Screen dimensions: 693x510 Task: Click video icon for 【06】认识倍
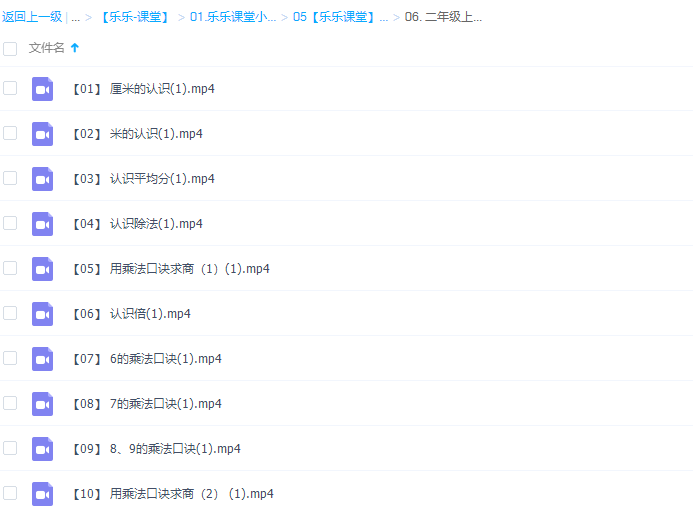pos(42,314)
